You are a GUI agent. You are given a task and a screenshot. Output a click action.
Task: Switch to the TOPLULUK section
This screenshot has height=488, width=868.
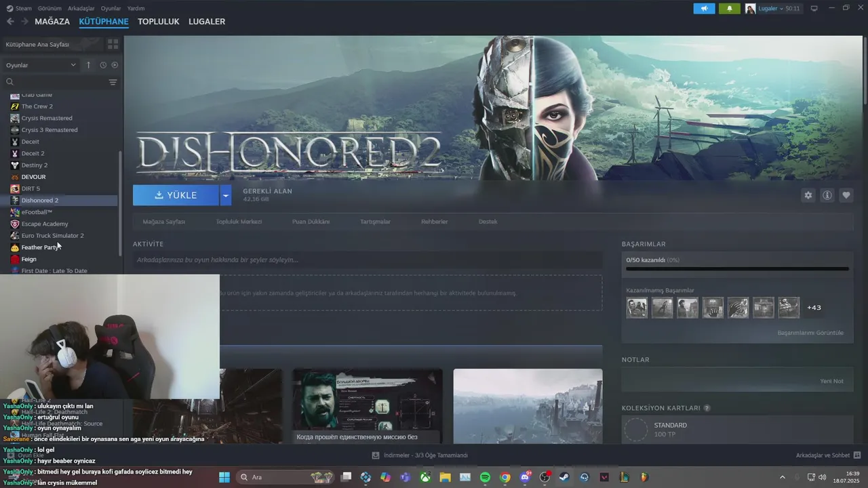point(158,22)
